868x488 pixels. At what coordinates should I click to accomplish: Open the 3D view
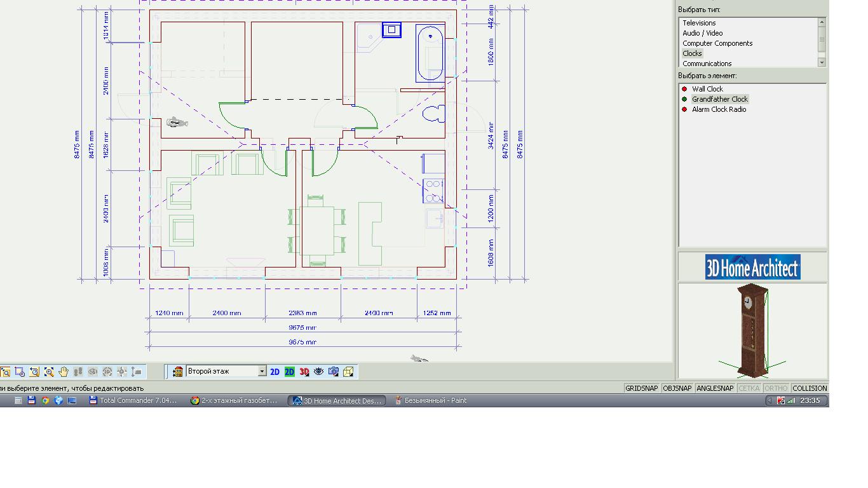point(304,372)
